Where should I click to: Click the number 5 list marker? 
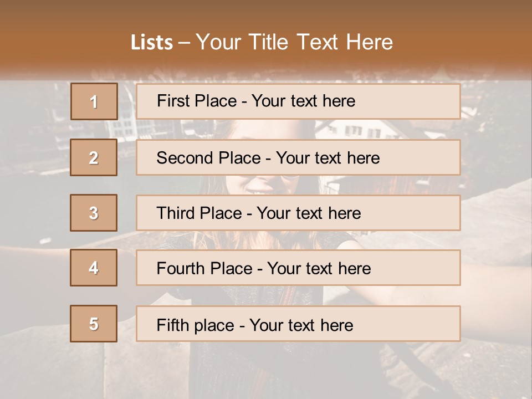[x=94, y=324]
